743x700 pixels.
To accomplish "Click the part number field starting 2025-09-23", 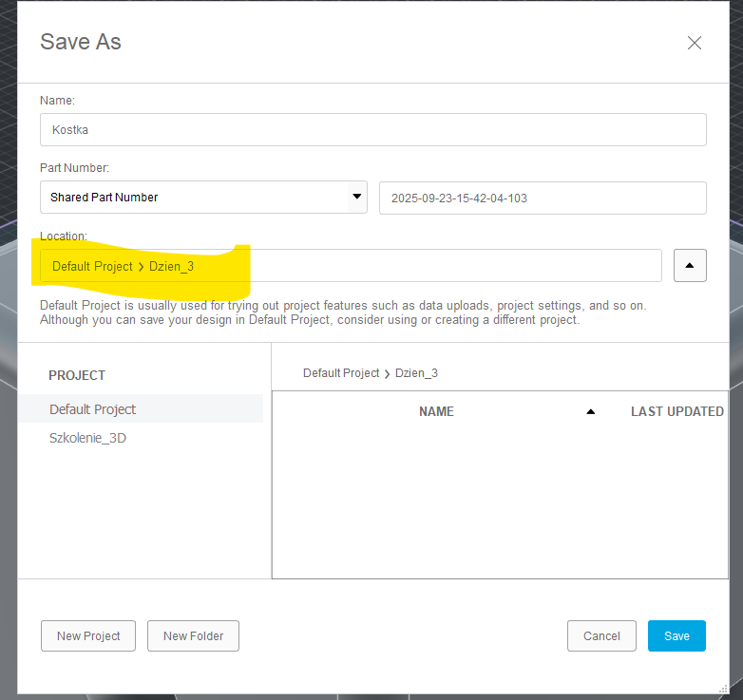I will pos(542,199).
